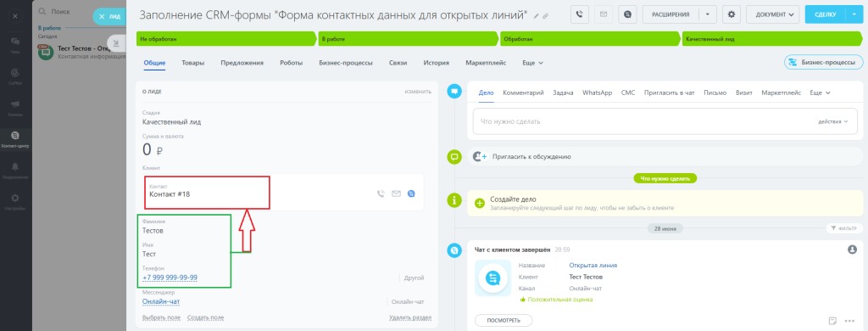Expand the Еще menu in the activity tabs
The image size is (868, 331).
click(820, 93)
